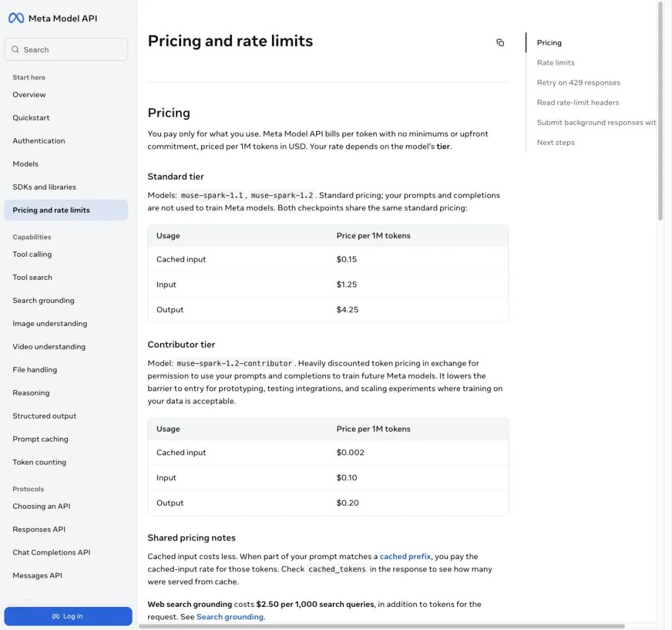Open the Choosing an API page

coord(41,507)
